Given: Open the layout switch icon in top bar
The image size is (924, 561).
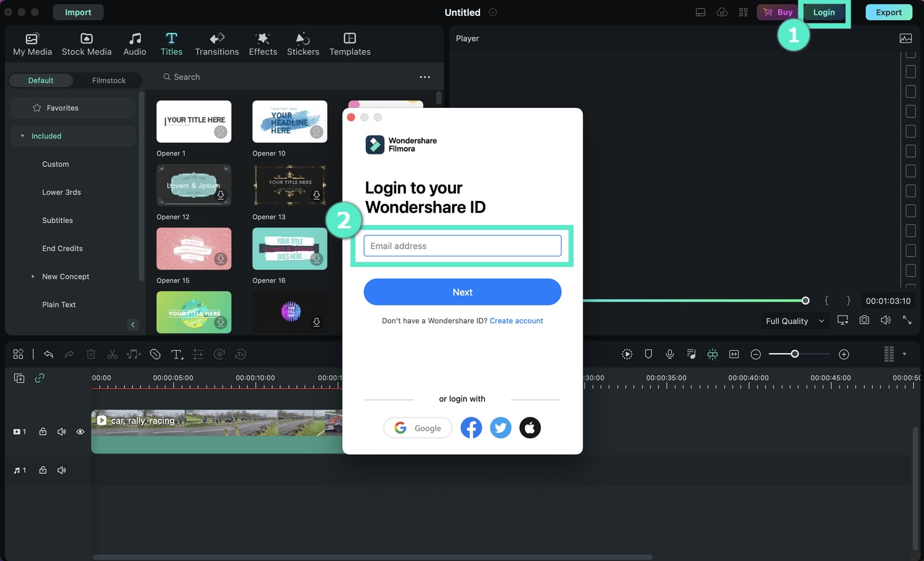Looking at the screenshot, I should (x=700, y=12).
